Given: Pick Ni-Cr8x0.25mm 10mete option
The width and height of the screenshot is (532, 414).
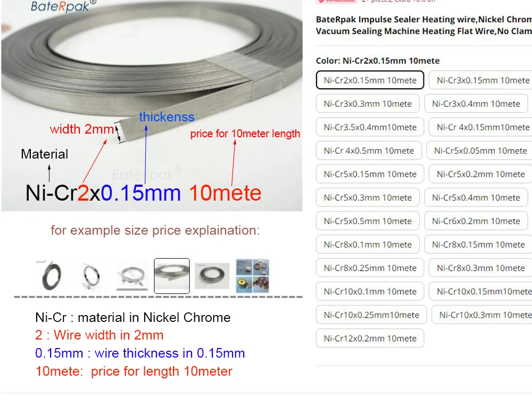Looking at the screenshot, I should coord(370,268).
